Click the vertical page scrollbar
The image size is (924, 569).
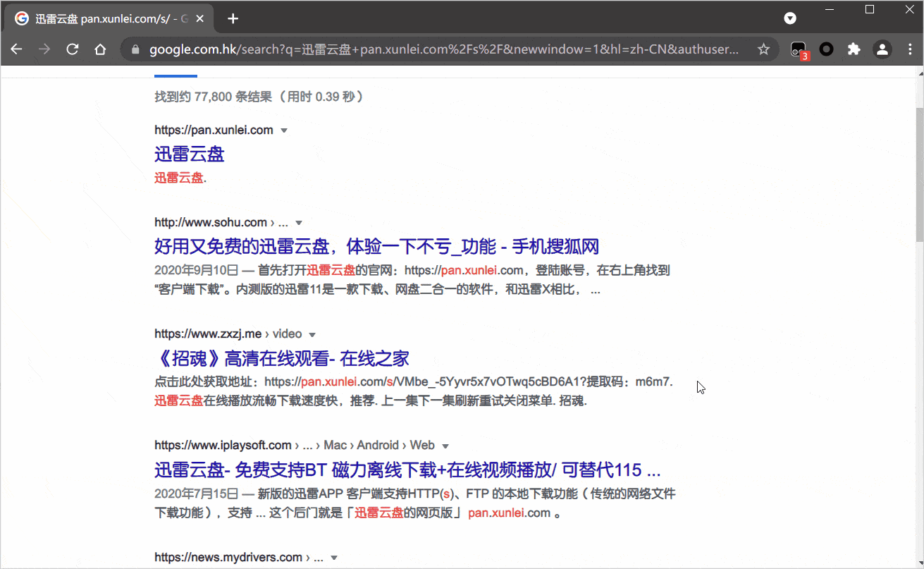point(919,176)
